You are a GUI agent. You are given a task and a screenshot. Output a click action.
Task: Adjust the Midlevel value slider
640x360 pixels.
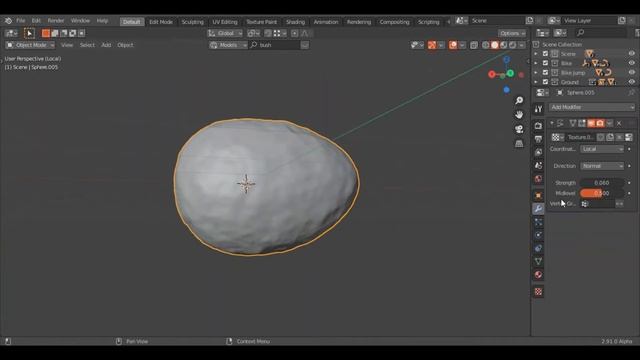(x=602, y=193)
